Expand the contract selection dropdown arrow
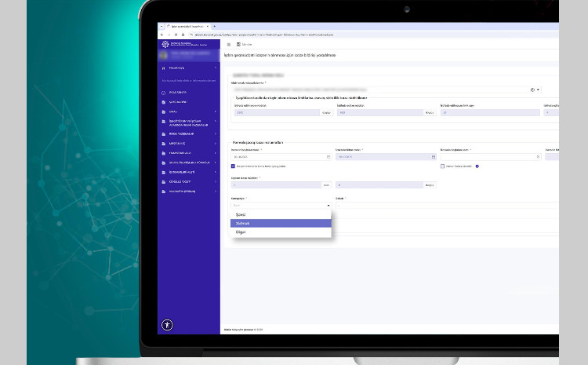 tap(539, 90)
